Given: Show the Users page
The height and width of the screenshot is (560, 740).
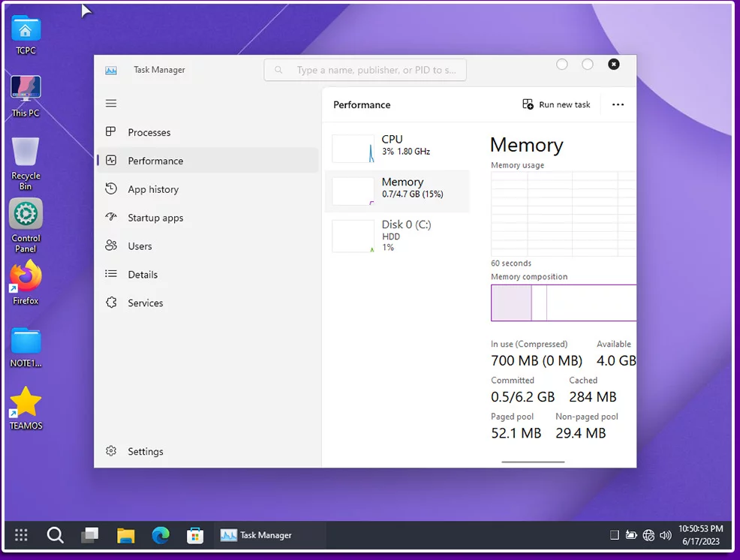Looking at the screenshot, I should (208, 246).
